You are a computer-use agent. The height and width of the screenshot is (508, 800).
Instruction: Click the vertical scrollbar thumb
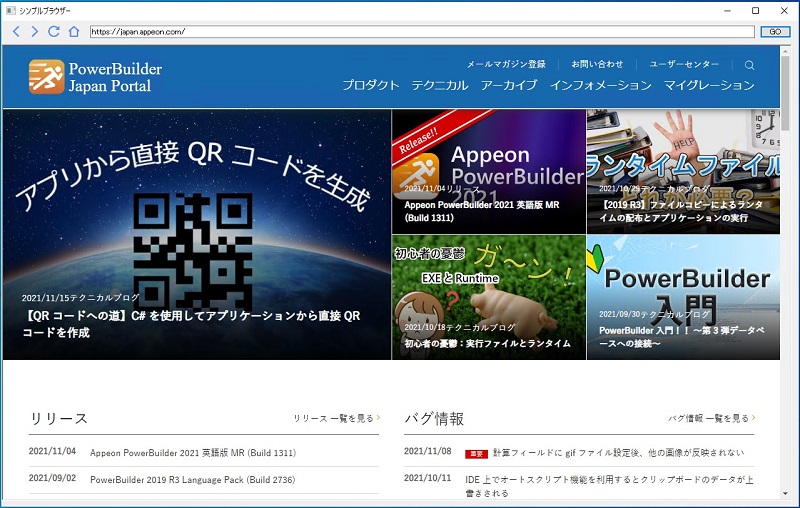pos(785,93)
